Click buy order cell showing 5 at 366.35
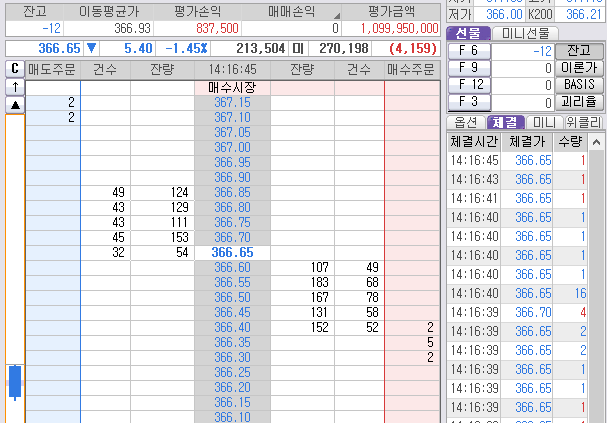 (412, 343)
